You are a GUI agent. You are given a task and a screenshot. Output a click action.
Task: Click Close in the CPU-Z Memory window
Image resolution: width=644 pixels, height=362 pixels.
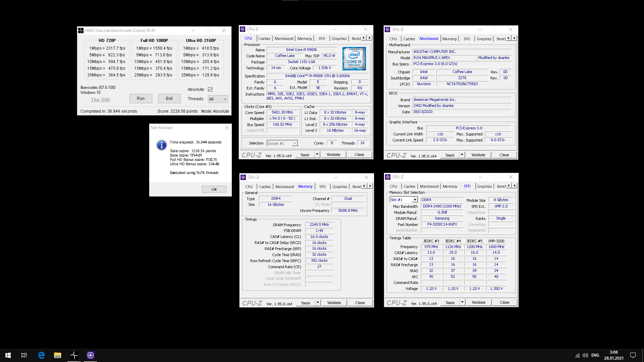pos(360,303)
